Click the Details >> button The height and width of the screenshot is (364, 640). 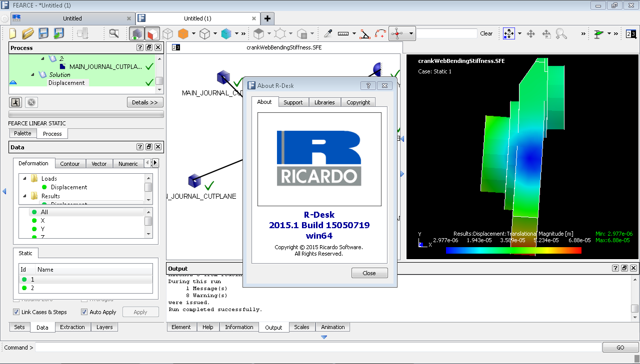145,102
